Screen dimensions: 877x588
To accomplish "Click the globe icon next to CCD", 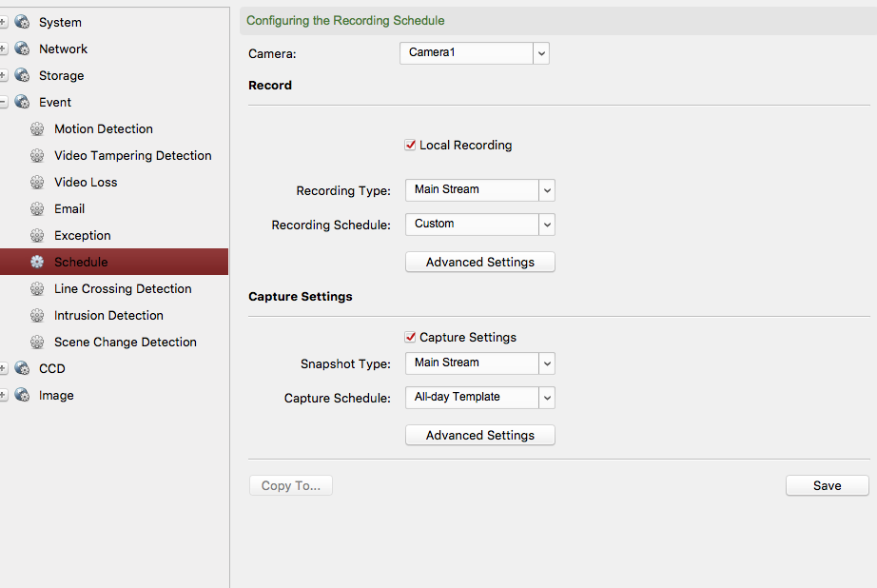I will pyautogui.click(x=22, y=369).
